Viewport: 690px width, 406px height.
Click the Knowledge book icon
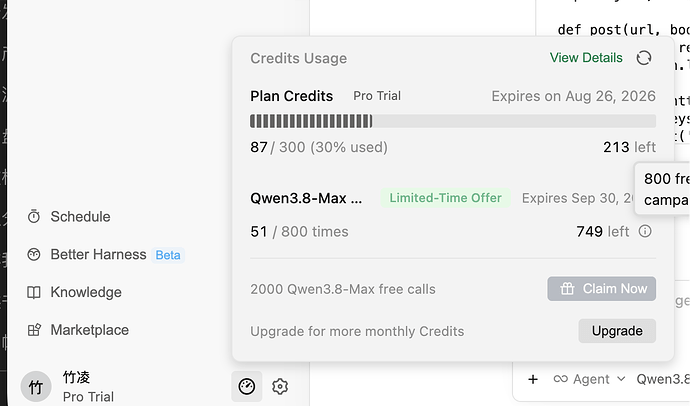click(x=34, y=292)
